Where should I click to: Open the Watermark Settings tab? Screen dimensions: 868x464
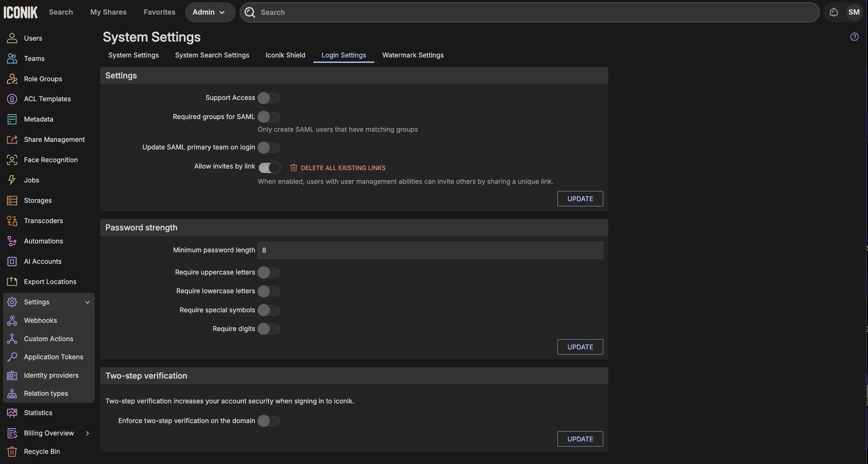[x=413, y=55]
